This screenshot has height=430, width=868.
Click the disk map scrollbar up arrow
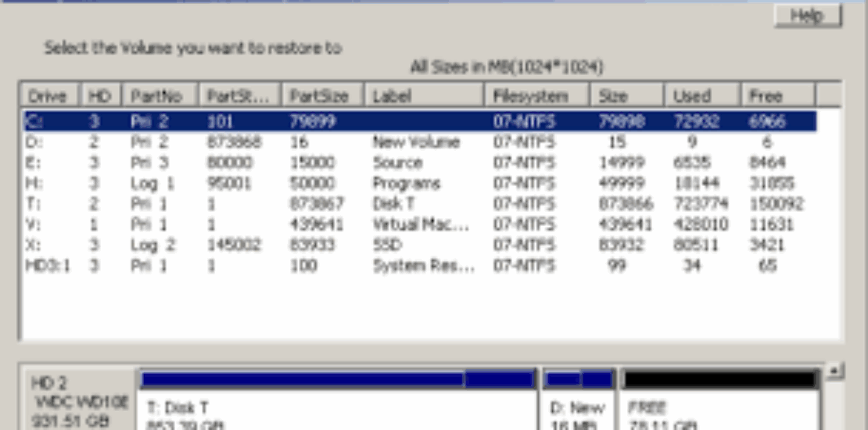point(834,371)
